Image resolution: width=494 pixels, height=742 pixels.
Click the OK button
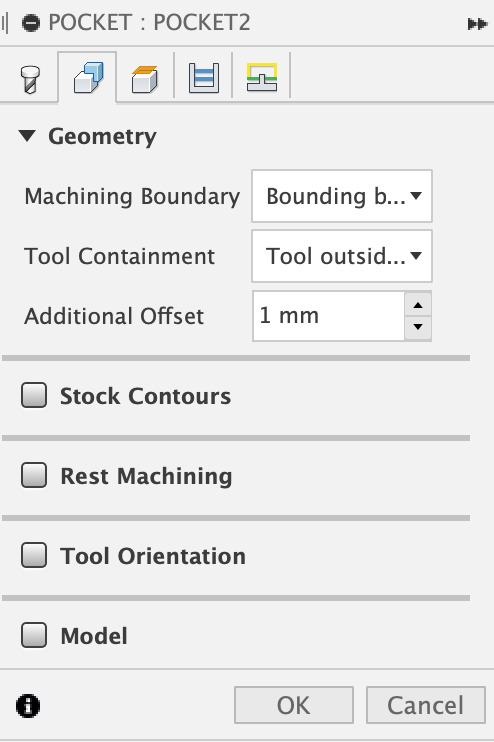pos(294,705)
